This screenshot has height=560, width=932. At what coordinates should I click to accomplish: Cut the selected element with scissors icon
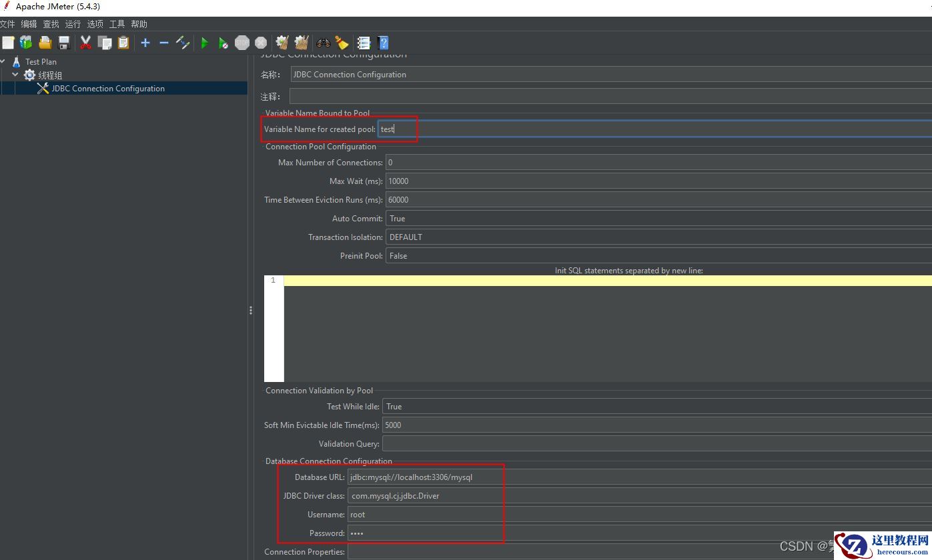(85, 43)
